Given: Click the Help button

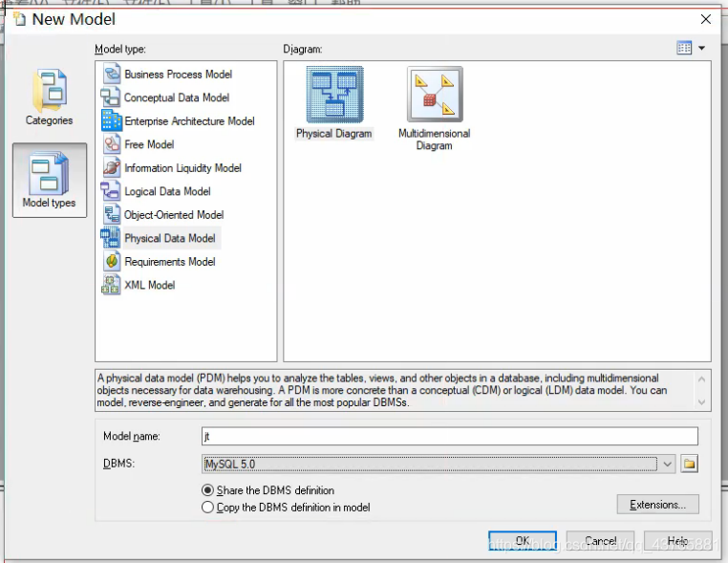Looking at the screenshot, I should [x=678, y=541].
